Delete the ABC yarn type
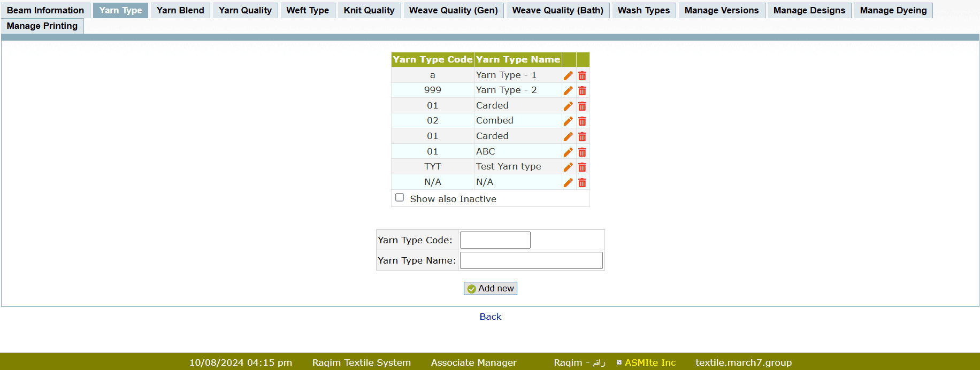The image size is (980, 370). click(x=582, y=152)
